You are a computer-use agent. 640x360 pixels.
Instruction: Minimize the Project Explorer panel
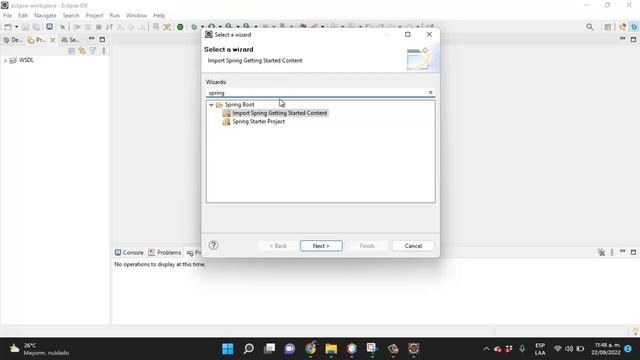point(91,39)
